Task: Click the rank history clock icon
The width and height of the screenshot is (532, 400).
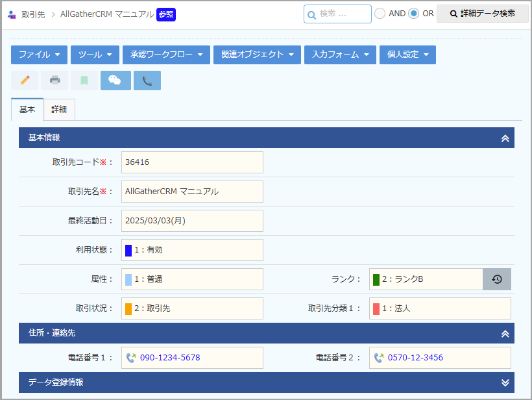Action: 497,279
